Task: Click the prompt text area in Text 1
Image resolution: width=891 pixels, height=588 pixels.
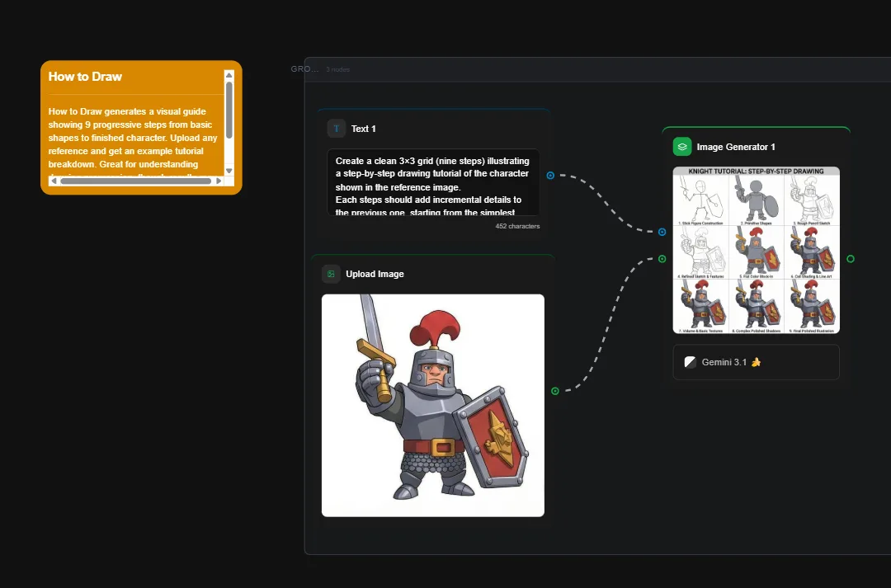Action: point(432,181)
